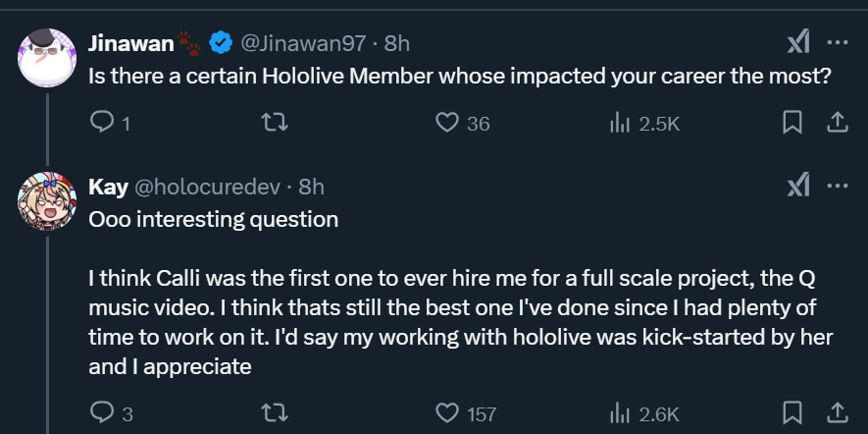The width and height of the screenshot is (868, 434).
Task: Share Jinawan's tweet
Action: [x=837, y=123]
